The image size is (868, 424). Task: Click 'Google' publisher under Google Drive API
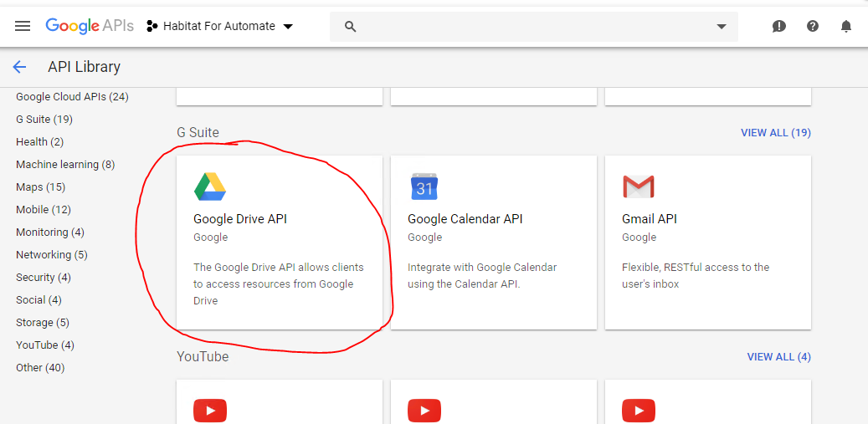(x=210, y=238)
